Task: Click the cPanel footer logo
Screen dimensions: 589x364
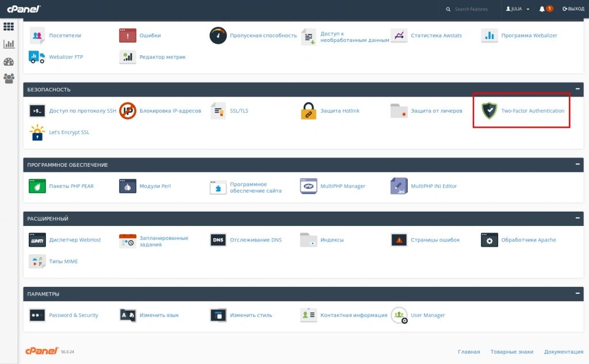Action: click(x=41, y=351)
